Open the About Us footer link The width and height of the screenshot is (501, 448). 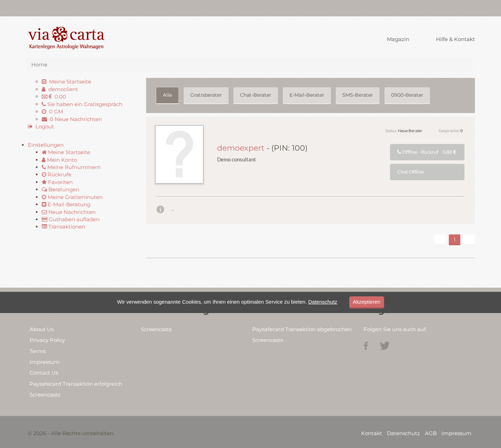(42, 329)
